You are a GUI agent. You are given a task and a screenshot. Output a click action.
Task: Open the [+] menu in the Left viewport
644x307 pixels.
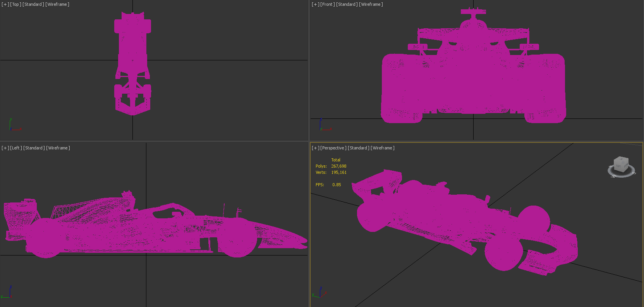point(5,148)
